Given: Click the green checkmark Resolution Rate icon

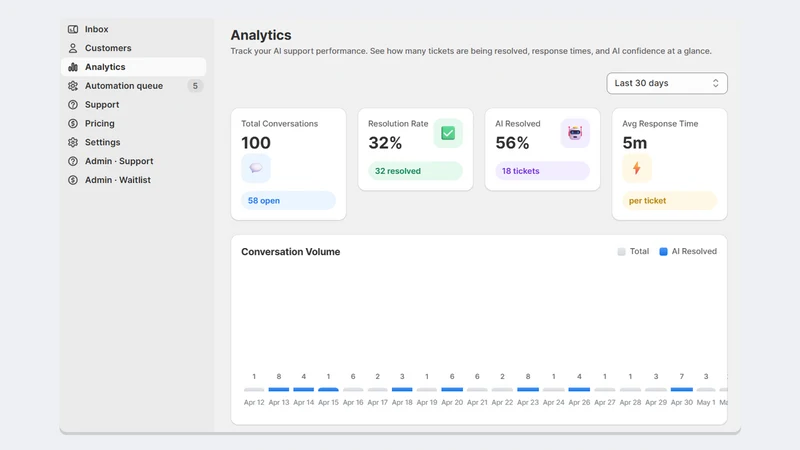Looking at the screenshot, I should (448, 133).
